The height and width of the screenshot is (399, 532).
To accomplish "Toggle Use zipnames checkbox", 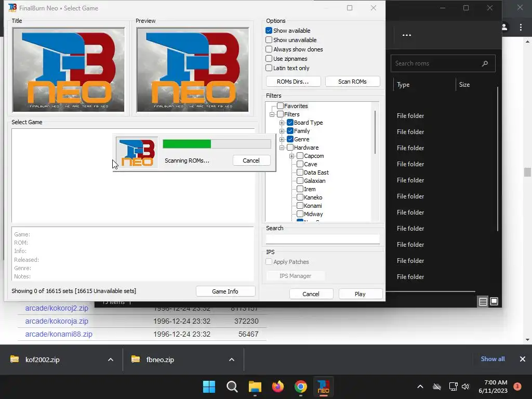I will (269, 59).
